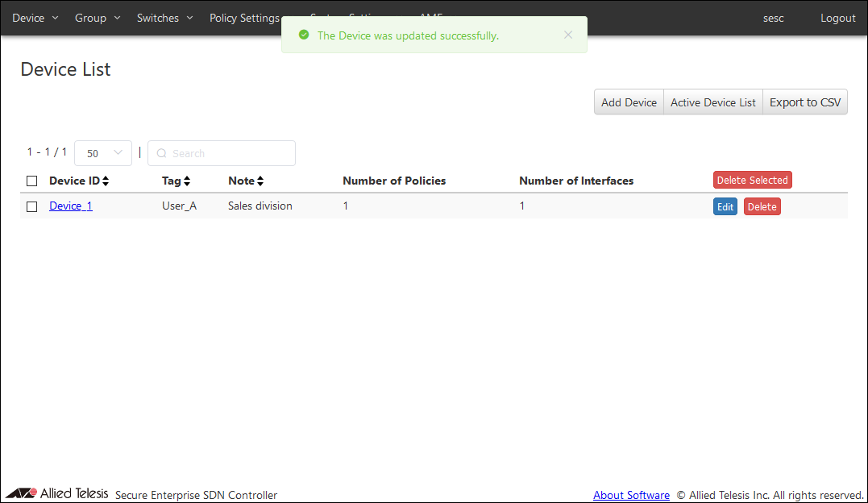Open the Switches menu
Image resolution: width=868 pixels, height=503 pixels.
(x=165, y=18)
